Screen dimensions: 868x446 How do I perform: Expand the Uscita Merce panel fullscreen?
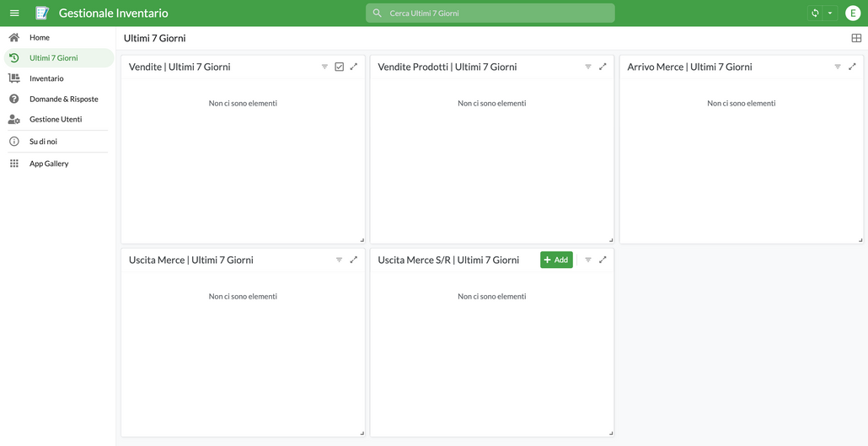click(x=354, y=260)
